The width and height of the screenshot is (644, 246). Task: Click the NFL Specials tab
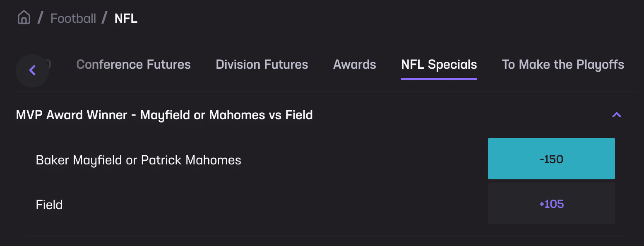(x=439, y=64)
